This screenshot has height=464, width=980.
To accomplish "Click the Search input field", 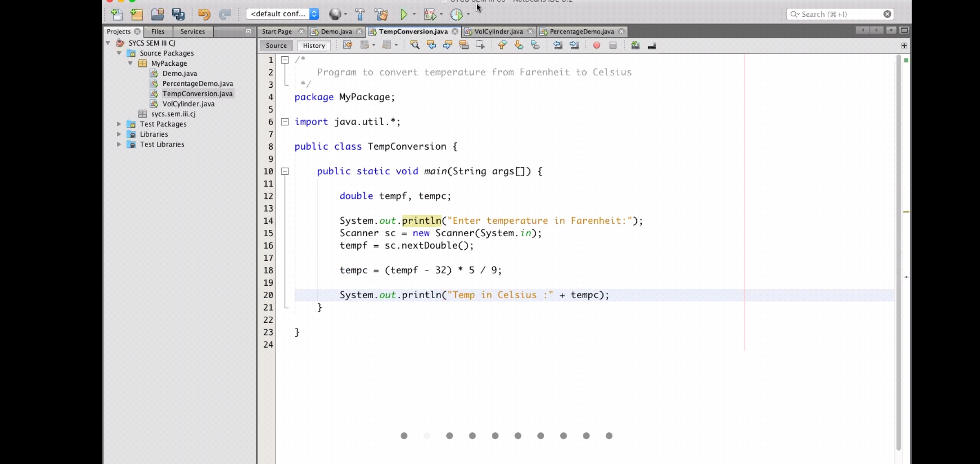I will [838, 14].
